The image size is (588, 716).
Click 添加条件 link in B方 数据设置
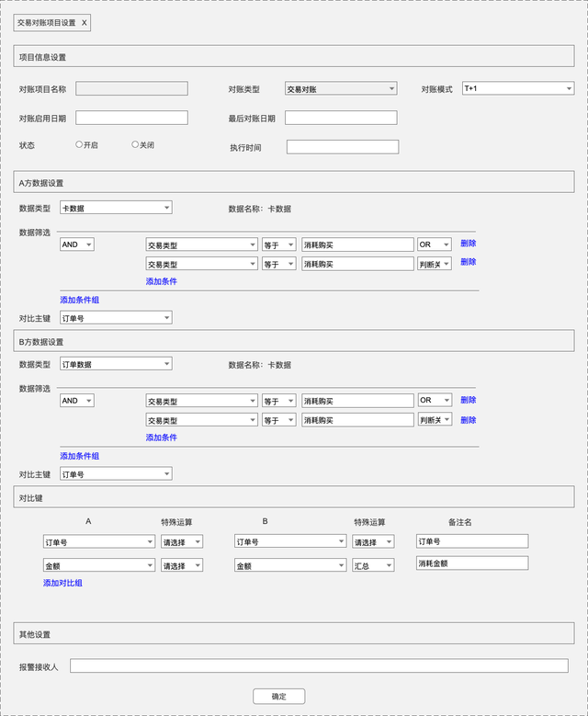(x=161, y=438)
